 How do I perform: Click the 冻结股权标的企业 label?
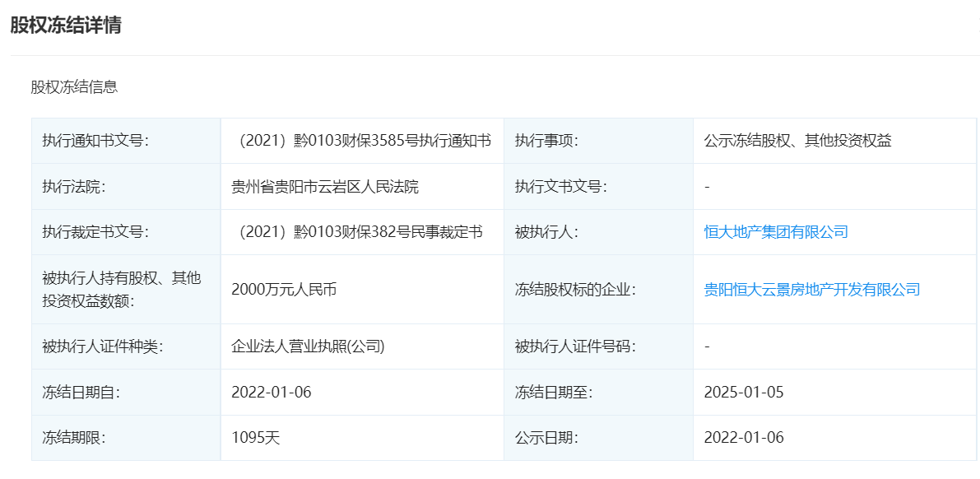pyautogui.click(x=575, y=290)
